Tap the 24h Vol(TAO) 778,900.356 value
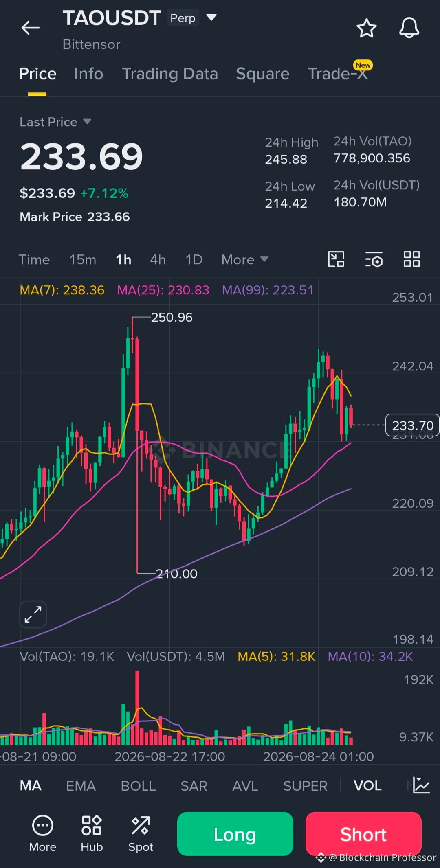The height and width of the screenshot is (868, 440). 372,158
